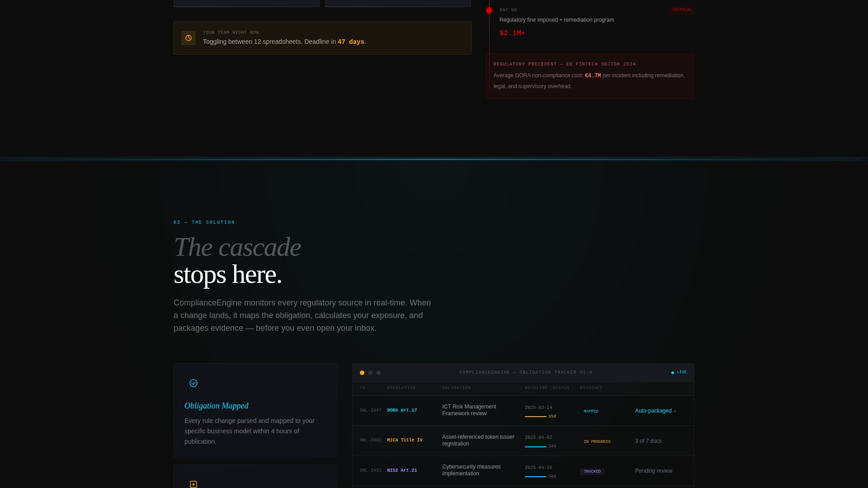Click the EVIDENCE column header
The width and height of the screenshot is (868, 488).
coord(591,388)
